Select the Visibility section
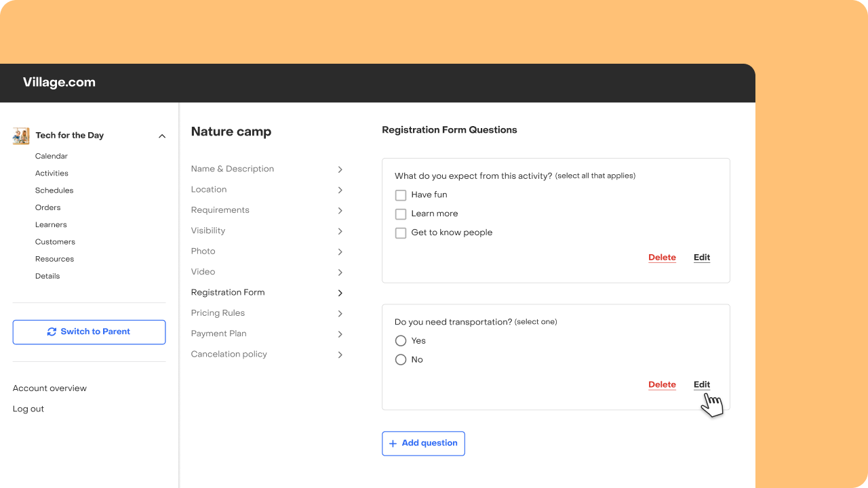The image size is (868, 488). [x=208, y=231]
